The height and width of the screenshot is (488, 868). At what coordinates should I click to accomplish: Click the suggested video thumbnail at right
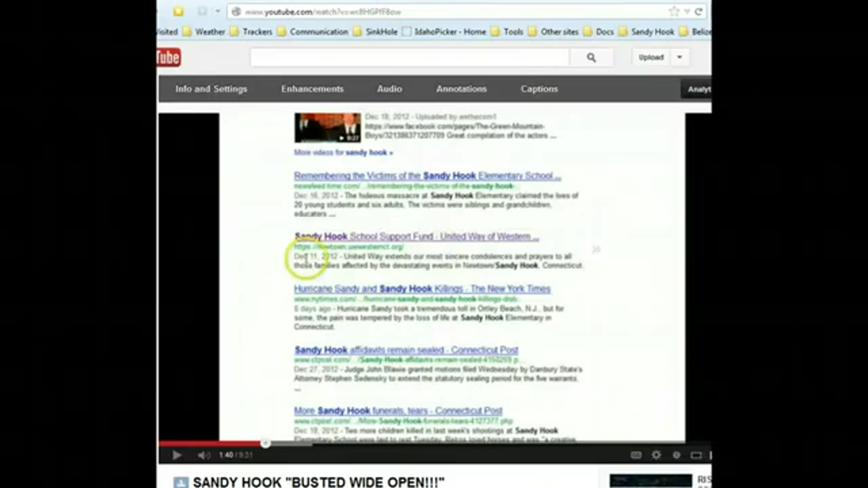coord(650,481)
